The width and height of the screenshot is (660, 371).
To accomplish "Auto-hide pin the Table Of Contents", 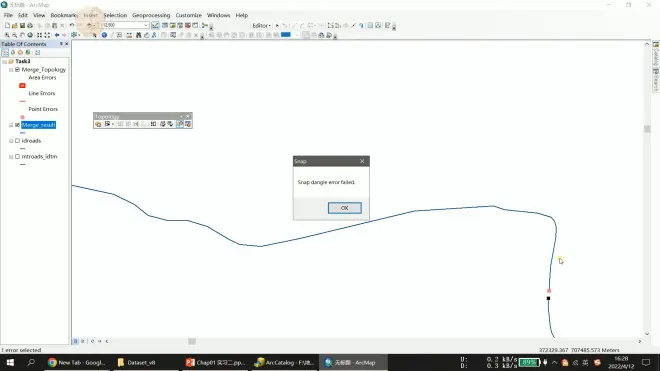I will click(61, 44).
